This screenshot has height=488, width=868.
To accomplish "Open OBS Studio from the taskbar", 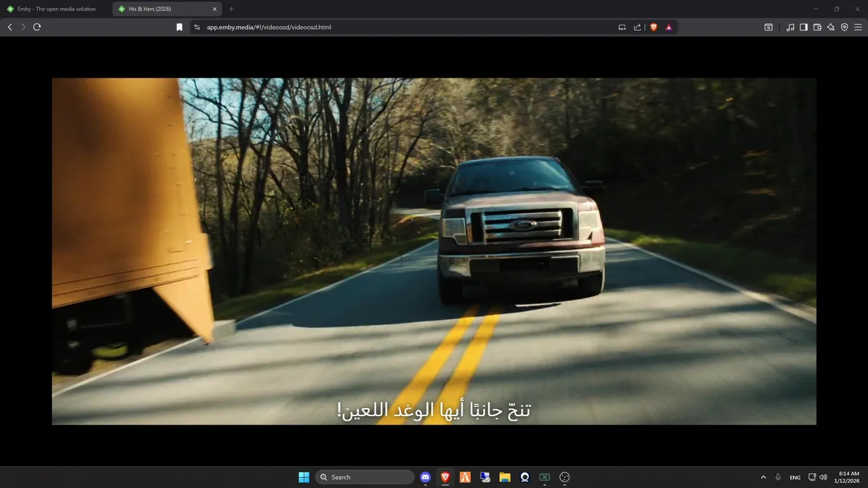I will click(x=564, y=477).
